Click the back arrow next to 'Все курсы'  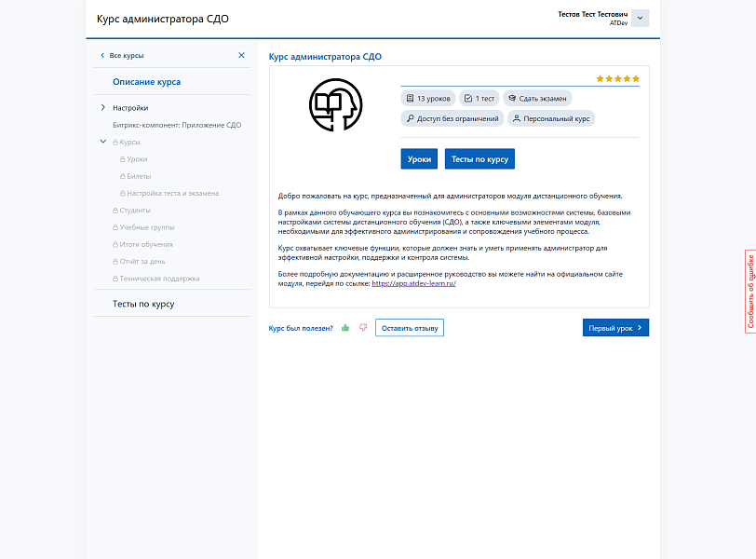[102, 56]
